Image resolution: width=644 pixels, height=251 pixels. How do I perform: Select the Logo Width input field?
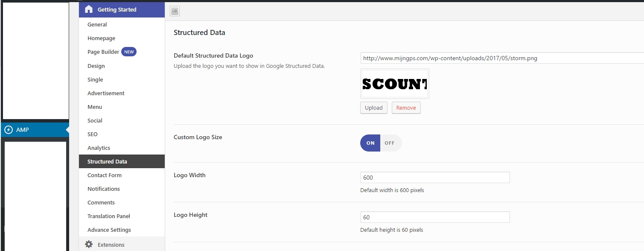click(x=434, y=177)
